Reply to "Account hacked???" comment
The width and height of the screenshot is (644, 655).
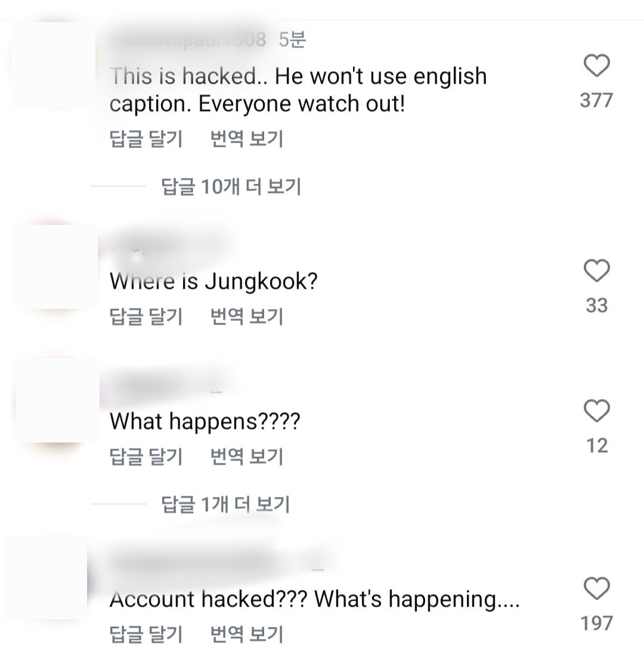[146, 634]
